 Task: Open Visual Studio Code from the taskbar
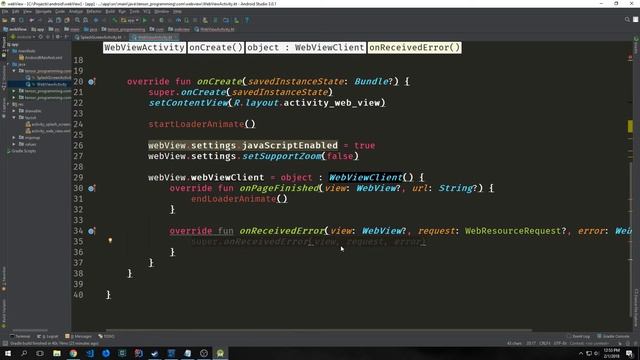tap(89, 353)
